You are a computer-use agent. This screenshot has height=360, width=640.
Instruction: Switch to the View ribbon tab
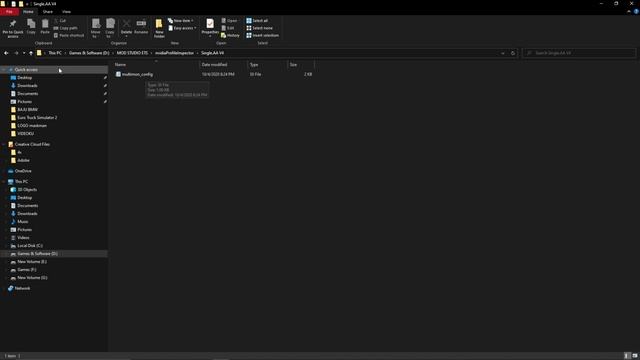pos(66,12)
